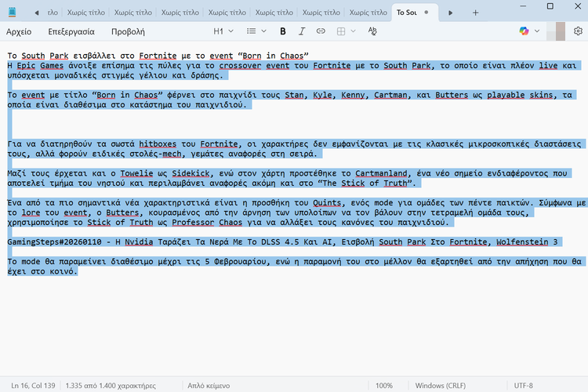Insert a hyperlink using the link icon

(320, 31)
